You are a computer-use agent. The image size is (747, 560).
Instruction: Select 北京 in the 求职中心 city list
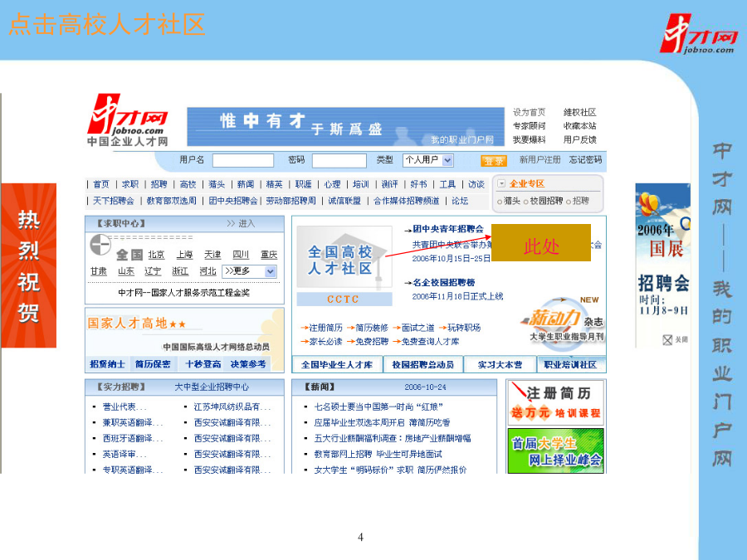156,255
